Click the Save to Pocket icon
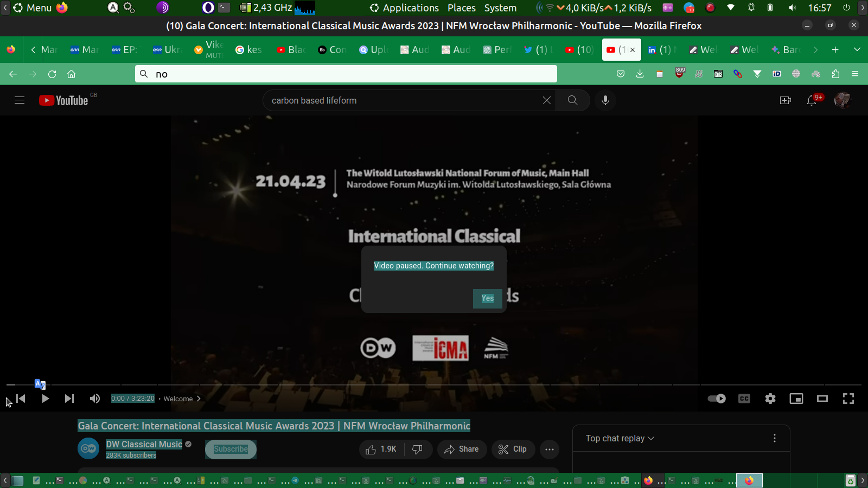868x488 pixels. click(621, 74)
